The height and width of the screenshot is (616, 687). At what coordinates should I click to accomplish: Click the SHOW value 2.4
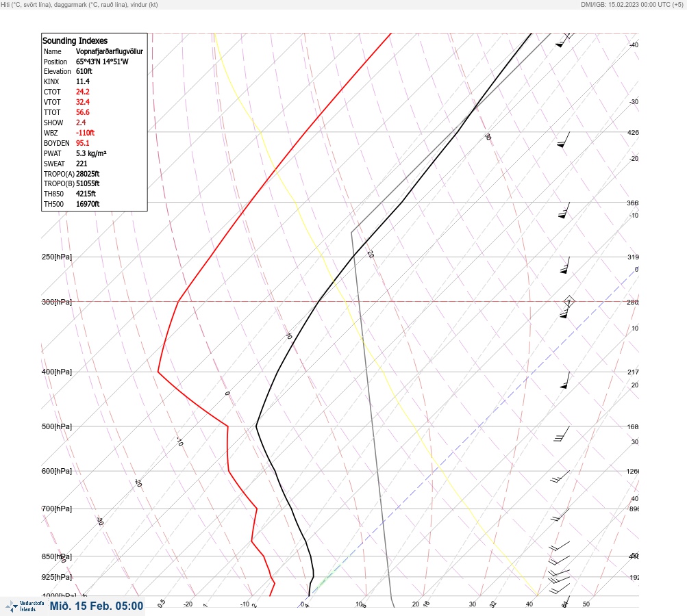(81, 123)
